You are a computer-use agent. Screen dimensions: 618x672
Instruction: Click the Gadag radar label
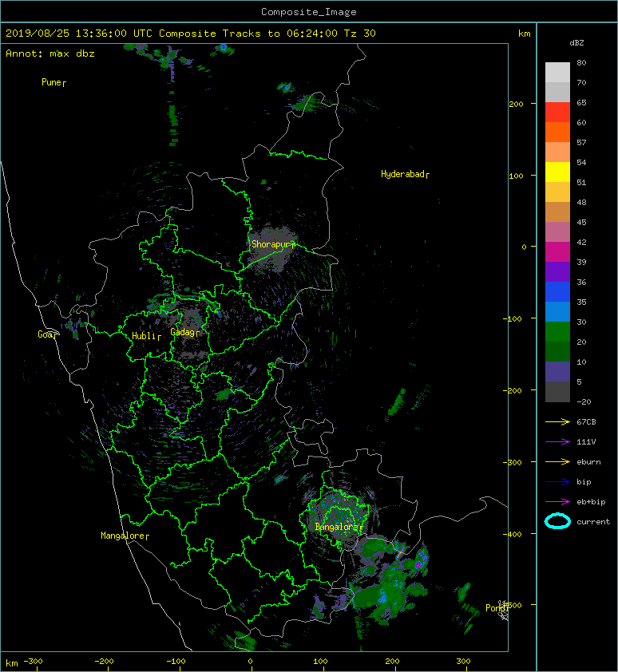183,332
